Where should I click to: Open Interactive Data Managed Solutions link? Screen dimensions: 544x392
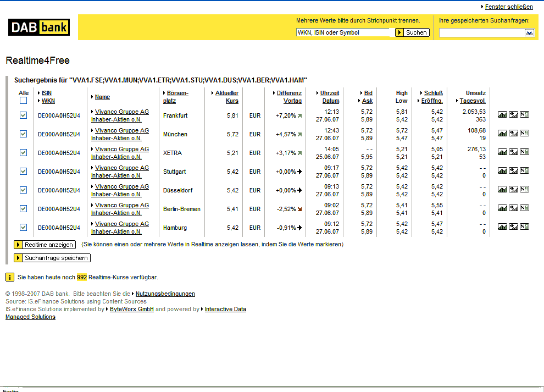(225, 309)
